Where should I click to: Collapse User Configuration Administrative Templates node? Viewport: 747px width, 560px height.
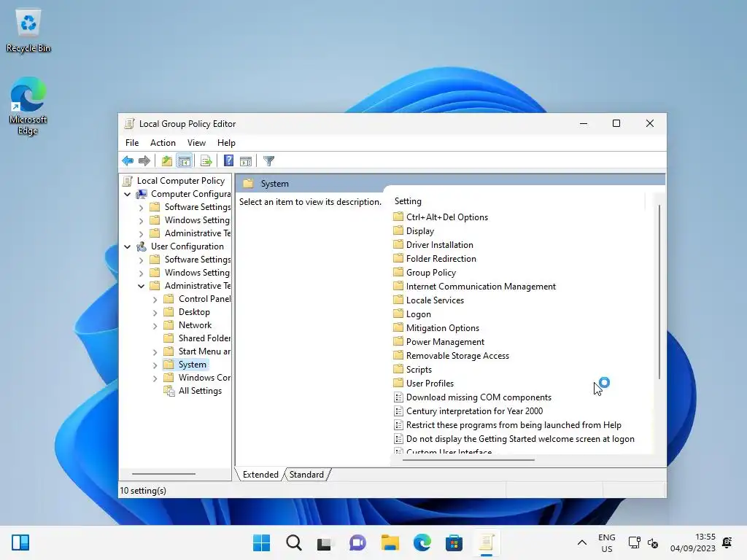point(141,286)
